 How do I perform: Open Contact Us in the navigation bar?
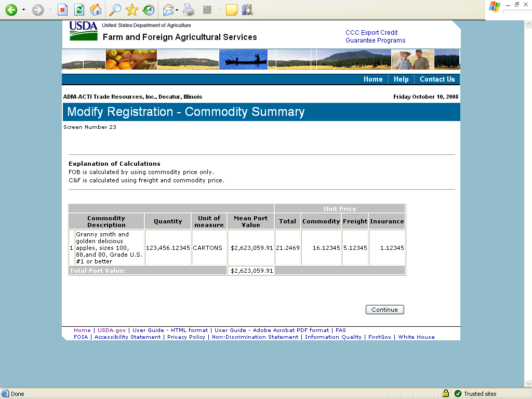pyautogui.click(x=437, y=79)
